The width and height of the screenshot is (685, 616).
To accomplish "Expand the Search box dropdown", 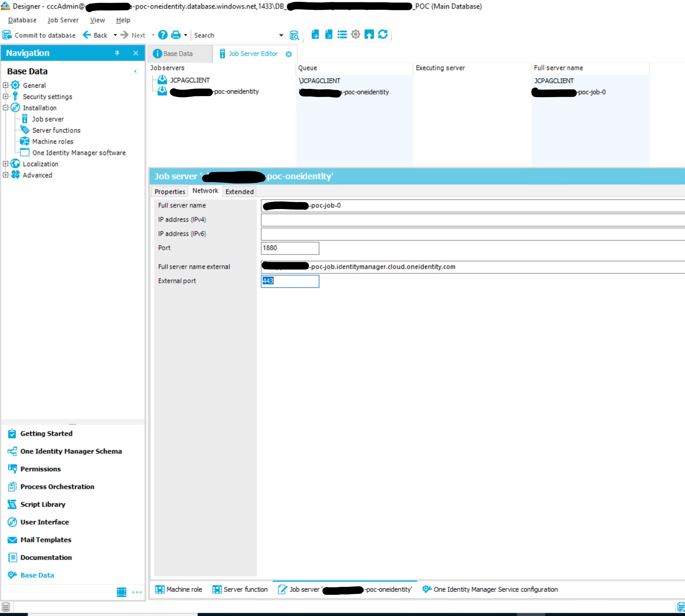I will [x=281, y=35].
